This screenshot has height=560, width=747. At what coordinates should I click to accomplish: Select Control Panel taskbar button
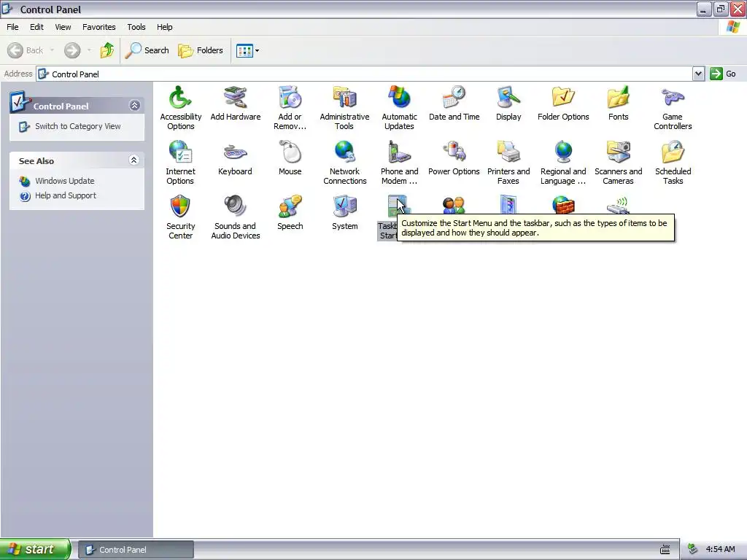(x=136, y=550)
